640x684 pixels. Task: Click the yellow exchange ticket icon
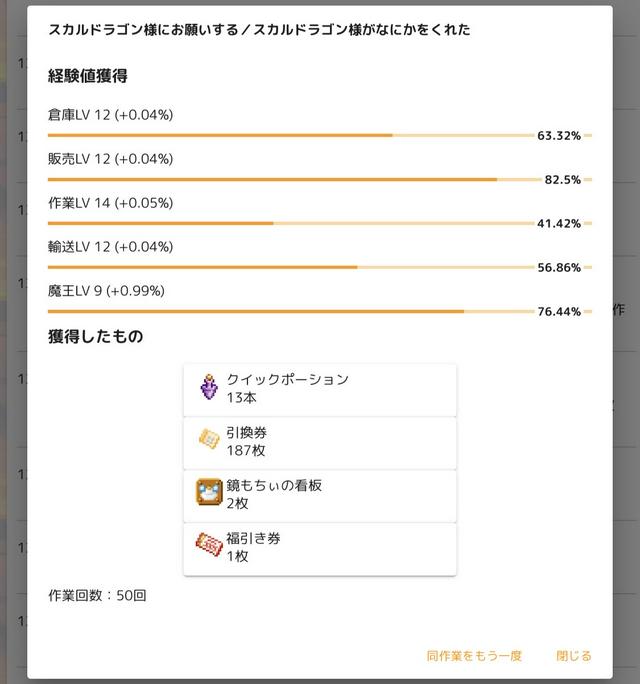(209, 441)
